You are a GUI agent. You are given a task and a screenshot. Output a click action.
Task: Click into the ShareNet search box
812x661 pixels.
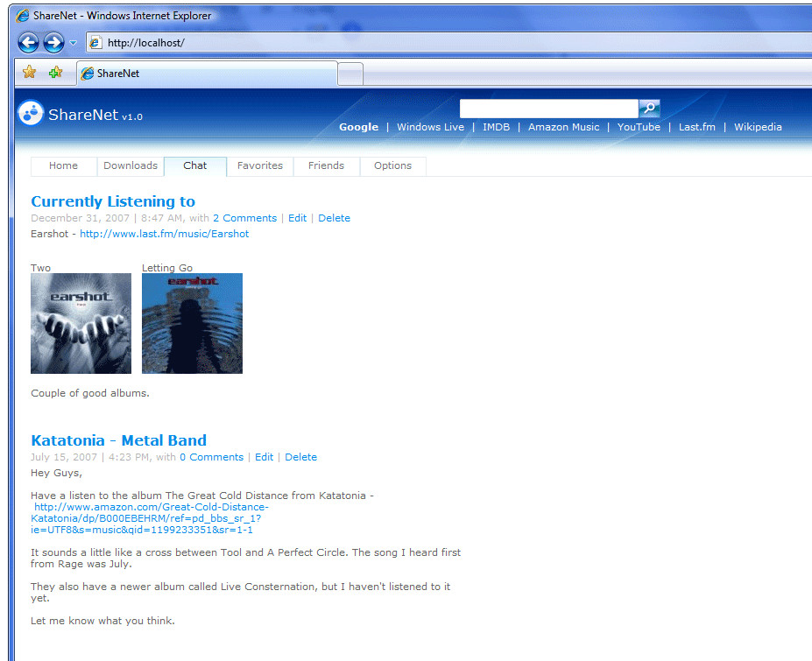coord(549,109)
